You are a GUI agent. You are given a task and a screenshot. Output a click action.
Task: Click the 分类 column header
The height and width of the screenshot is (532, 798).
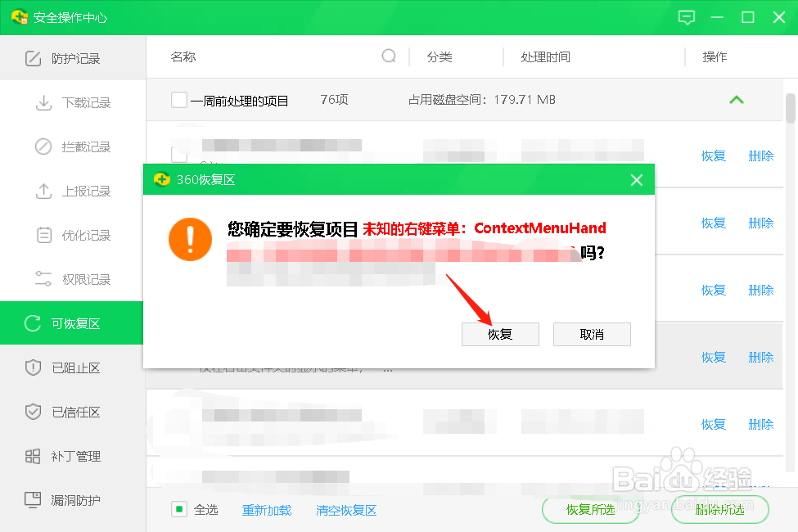pos(440,56)
